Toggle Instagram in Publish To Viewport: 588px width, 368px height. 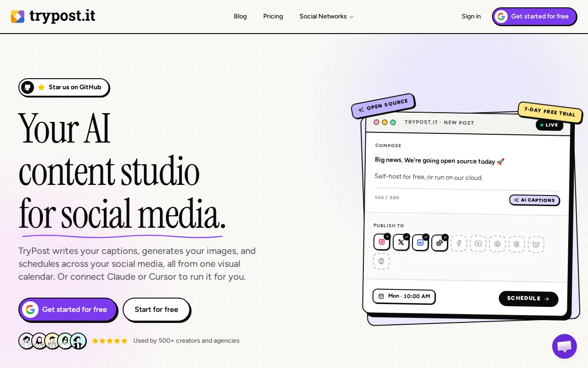(382, 242)
